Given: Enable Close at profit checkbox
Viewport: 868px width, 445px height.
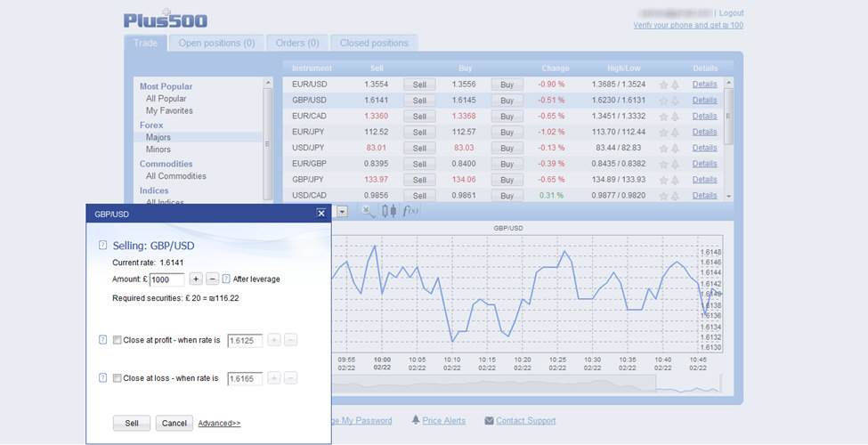Looking at the screenshot, I should tap(117, 340).
